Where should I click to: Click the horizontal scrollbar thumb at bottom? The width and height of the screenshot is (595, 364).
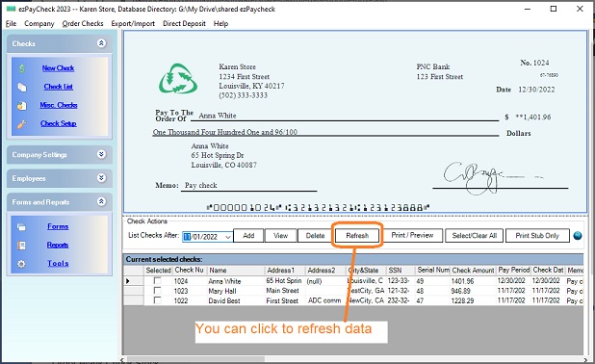195,358
